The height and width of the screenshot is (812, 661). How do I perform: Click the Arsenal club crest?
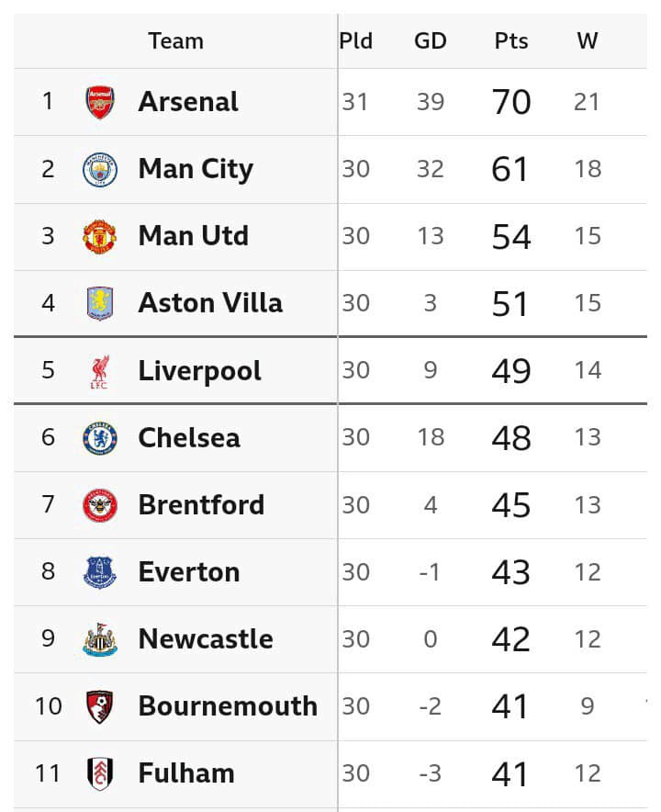(x=100, y=102)
